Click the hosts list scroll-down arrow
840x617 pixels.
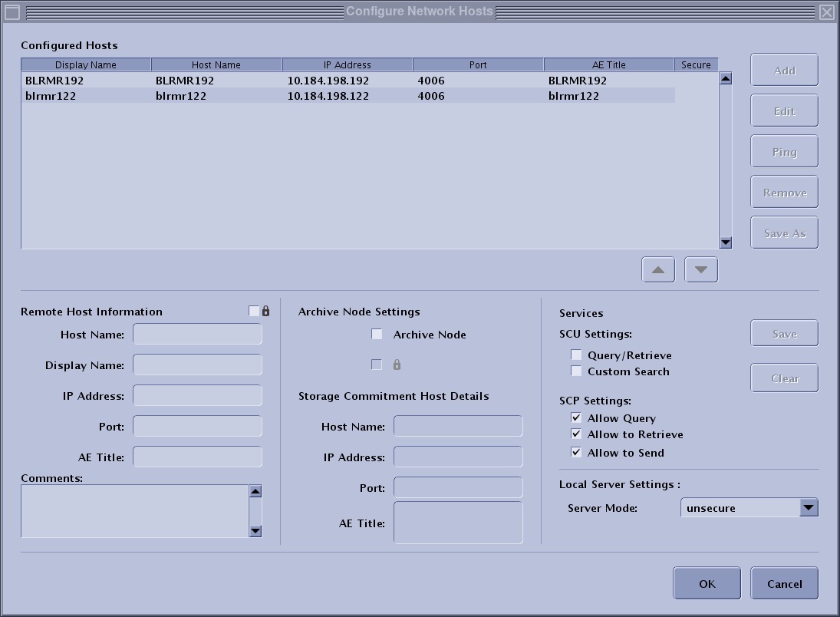[x=726, y=243]
